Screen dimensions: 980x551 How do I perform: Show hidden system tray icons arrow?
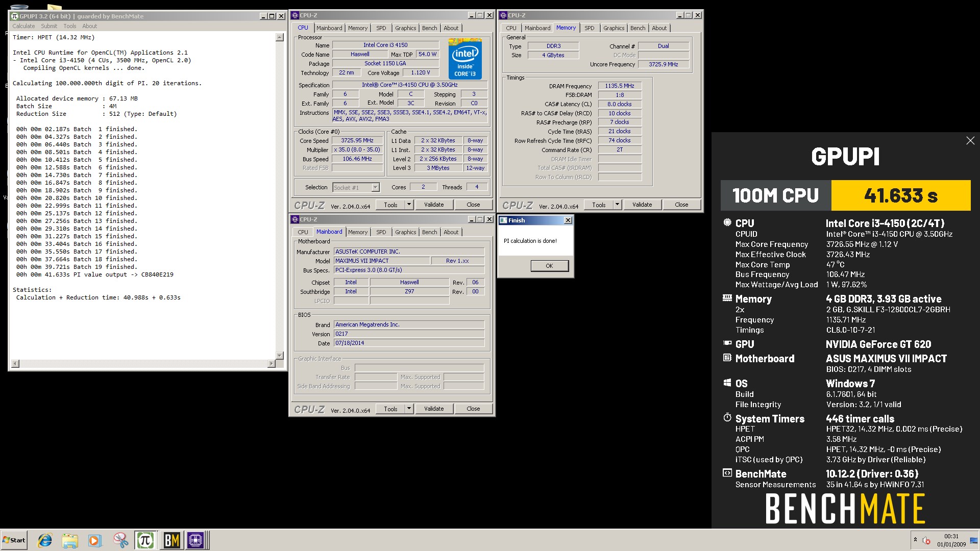[x=915, y=540]
